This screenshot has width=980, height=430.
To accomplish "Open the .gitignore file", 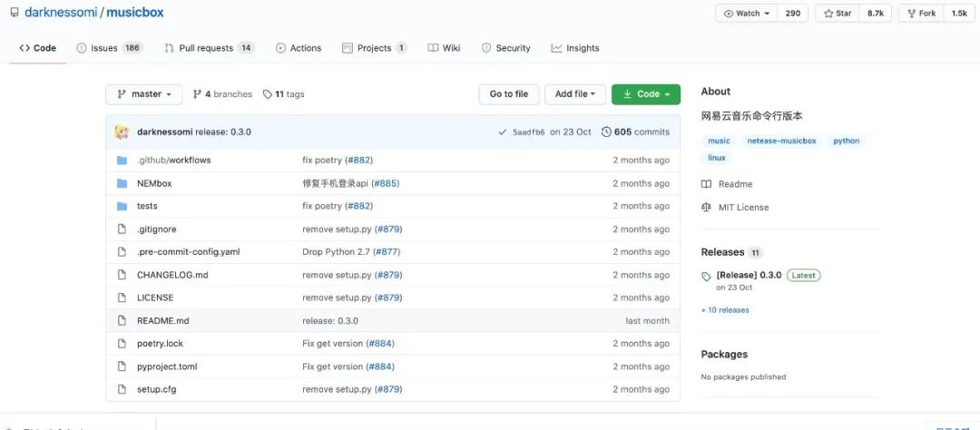I will [x=156, y=230].
